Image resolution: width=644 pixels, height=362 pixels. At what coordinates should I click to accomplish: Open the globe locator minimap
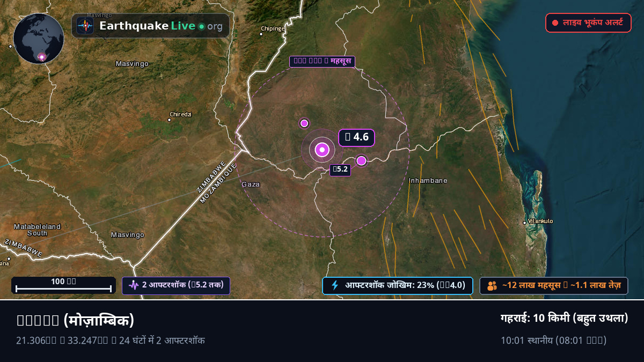[39, 39]
